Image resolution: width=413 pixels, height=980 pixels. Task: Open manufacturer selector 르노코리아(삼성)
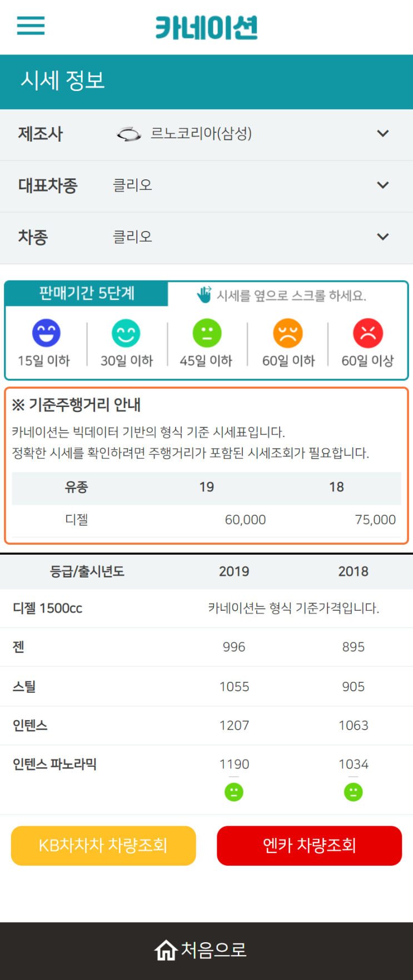click(x=206, y=134)
